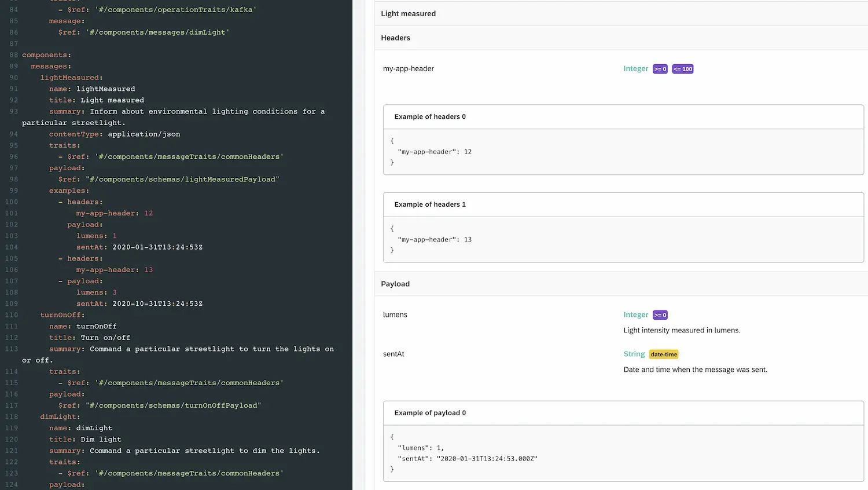Select the "Example of headers 0" panel header
Image resolution: width=868 pixels, height=490 pixels.
coord(429,116)
